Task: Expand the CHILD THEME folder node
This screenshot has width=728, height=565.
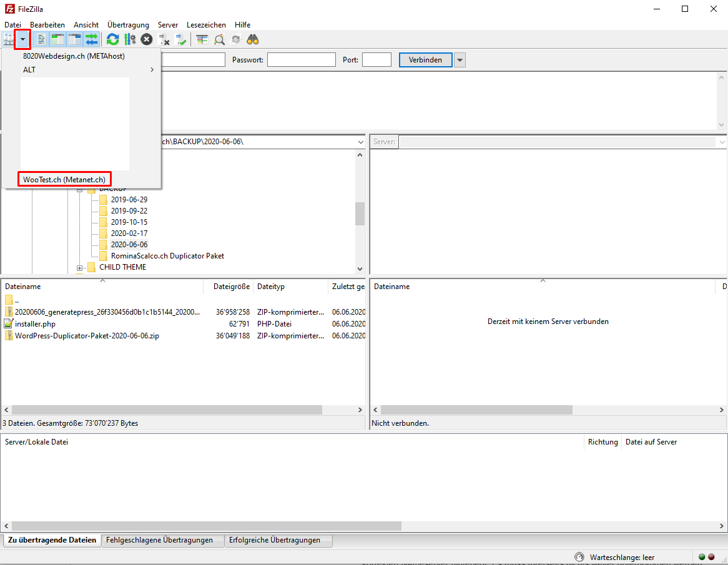Action: pos(79,268)
